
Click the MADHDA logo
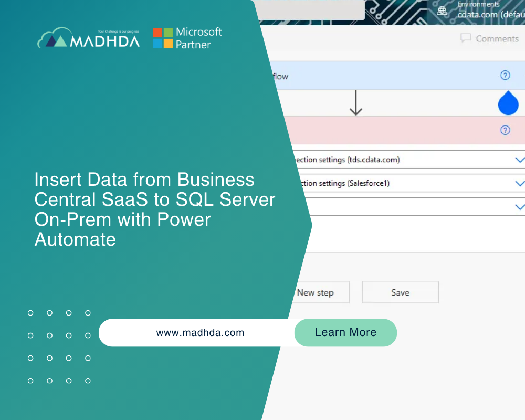(x=88, y=38)
